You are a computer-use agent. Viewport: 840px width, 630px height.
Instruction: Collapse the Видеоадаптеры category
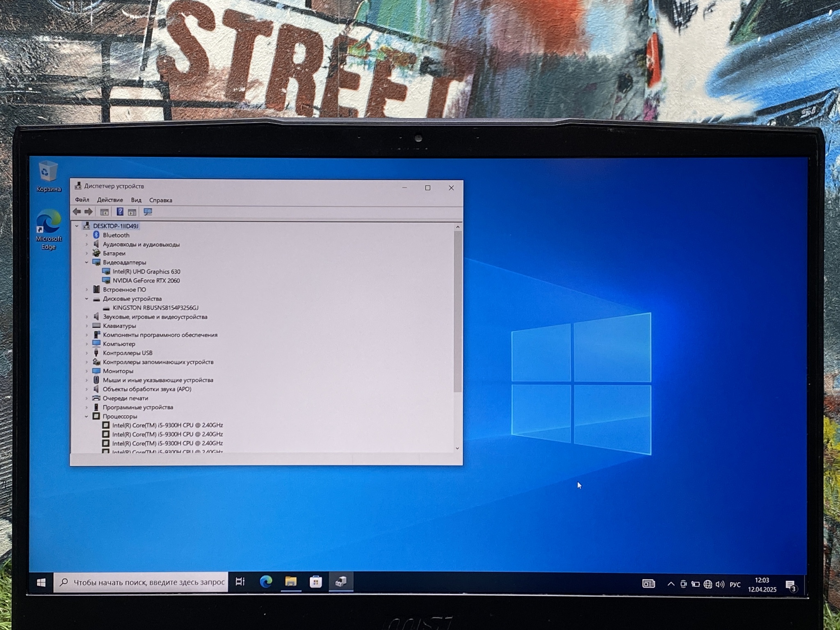87,262
